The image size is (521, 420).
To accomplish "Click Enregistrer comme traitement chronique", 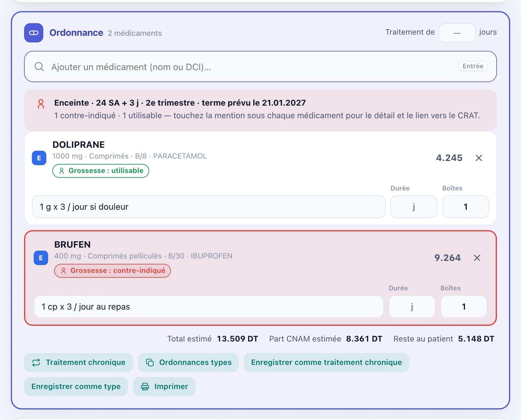I will [326, 363].
